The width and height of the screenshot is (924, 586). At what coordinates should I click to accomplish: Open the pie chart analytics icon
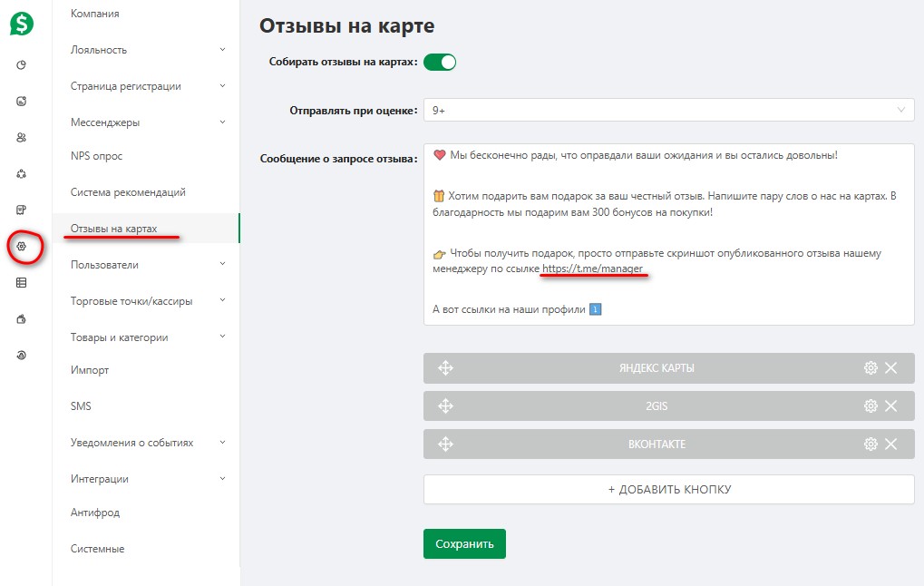pos(21,64)
